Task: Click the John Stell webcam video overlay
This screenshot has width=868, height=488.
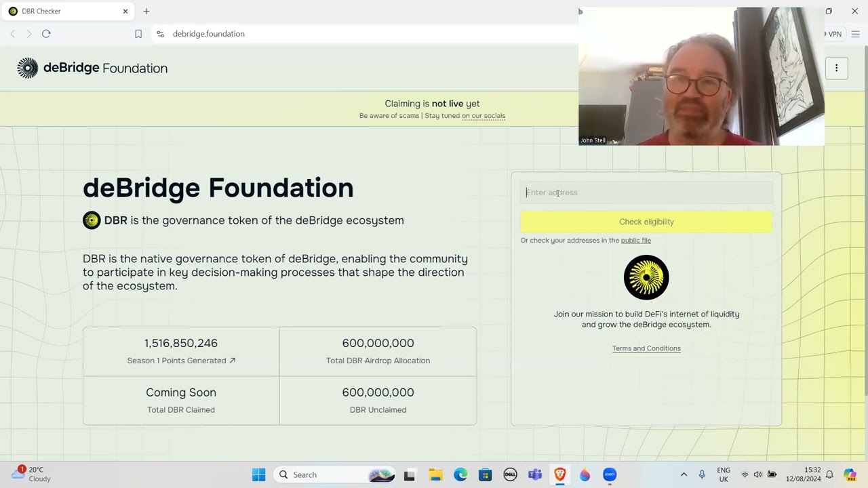Action: 701,77
